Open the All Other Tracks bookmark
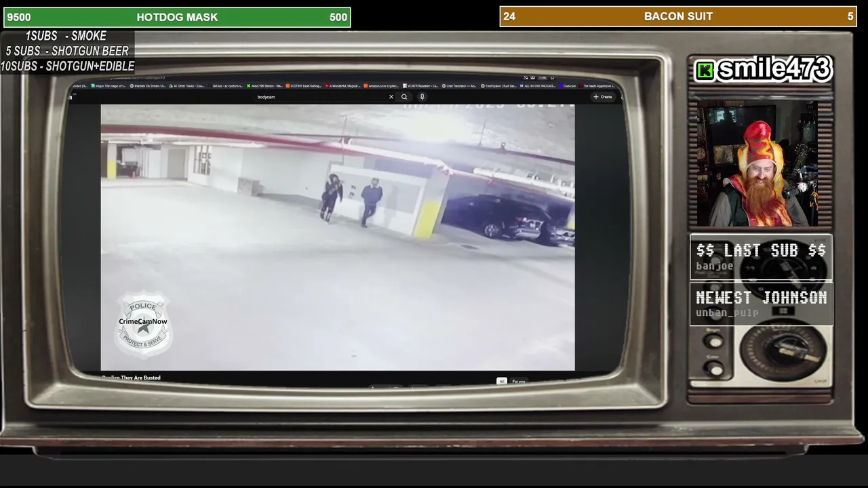 coord(186,86)
